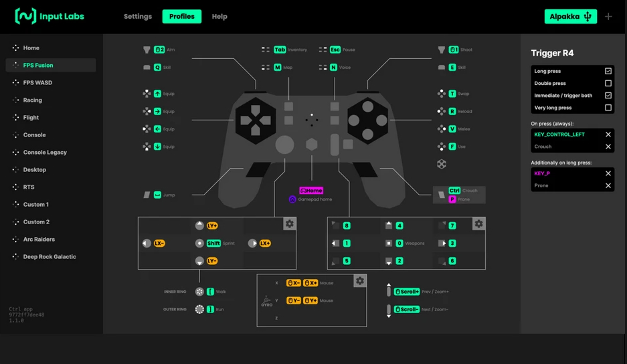Viewport: 627px width, 364px height.
Task: Uncheck Immediate / trigger both option
Action: pos(608,96)
